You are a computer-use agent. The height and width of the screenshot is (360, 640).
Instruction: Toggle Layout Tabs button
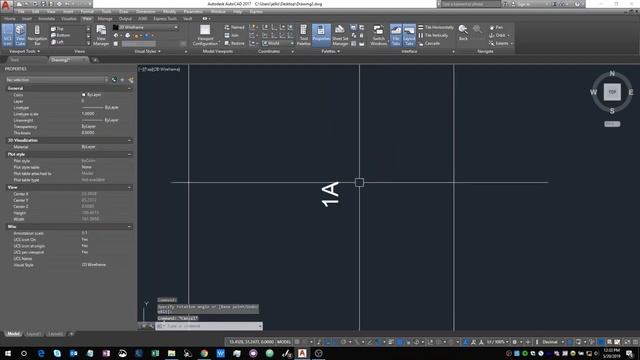409,35
